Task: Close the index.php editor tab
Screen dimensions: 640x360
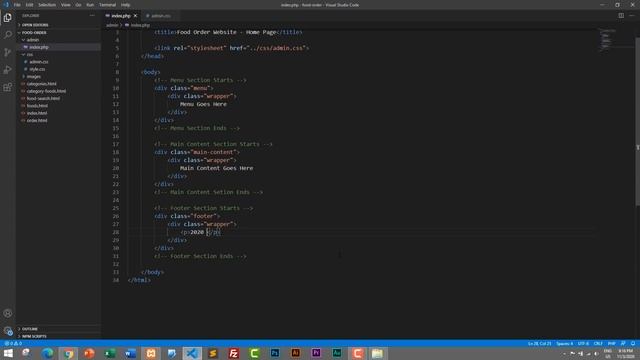Action: (x=136, y=16)
